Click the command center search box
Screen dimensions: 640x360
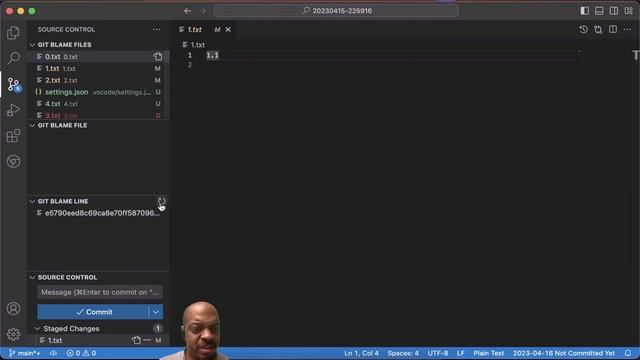coord(336,11)
